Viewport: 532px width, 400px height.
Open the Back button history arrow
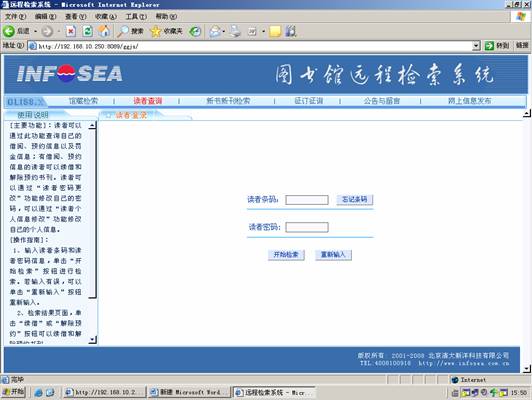point(35,32)
